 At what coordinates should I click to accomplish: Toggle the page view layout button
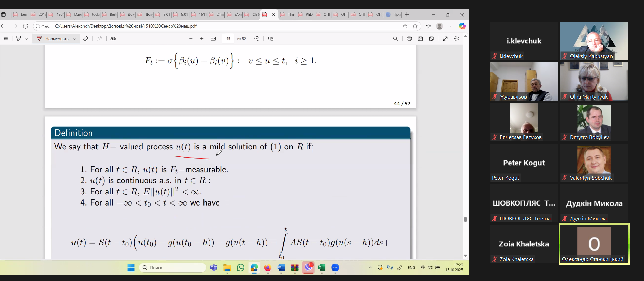(271, 39)
